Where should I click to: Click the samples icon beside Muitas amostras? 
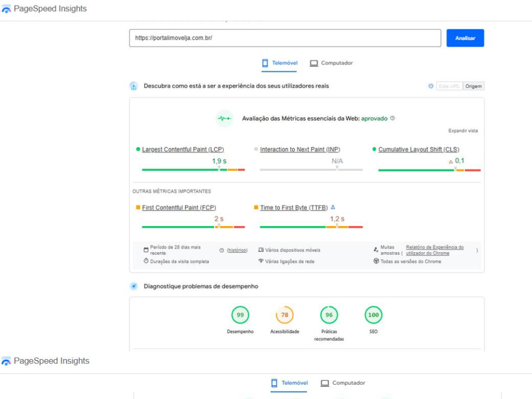[x=376, y=250]
